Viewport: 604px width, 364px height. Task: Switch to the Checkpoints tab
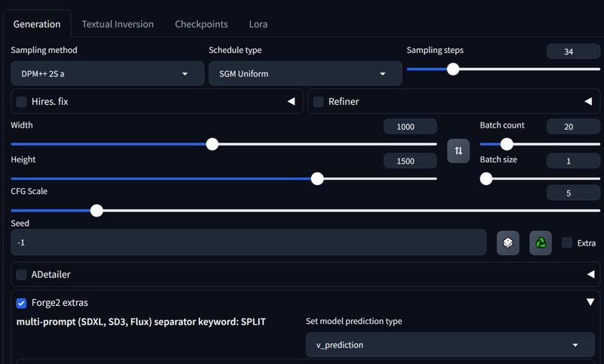tap(201, 24)
